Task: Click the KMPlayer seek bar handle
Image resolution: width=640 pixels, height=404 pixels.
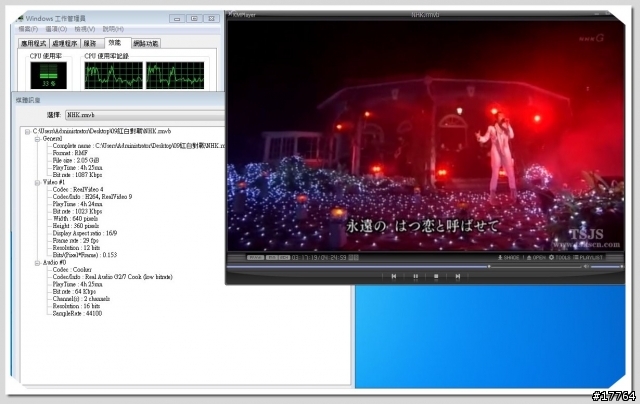Action: pyautogui.click(x=489, y=266)
